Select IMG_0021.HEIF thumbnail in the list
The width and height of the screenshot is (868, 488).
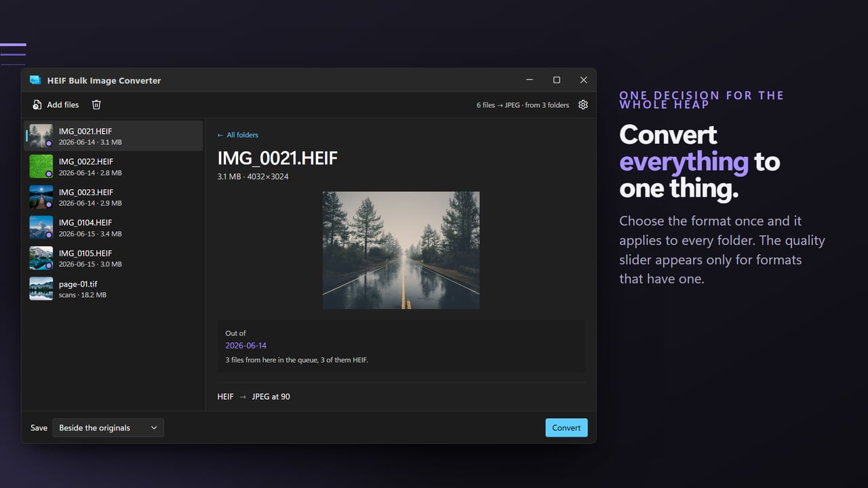click(x=41, y=136)
